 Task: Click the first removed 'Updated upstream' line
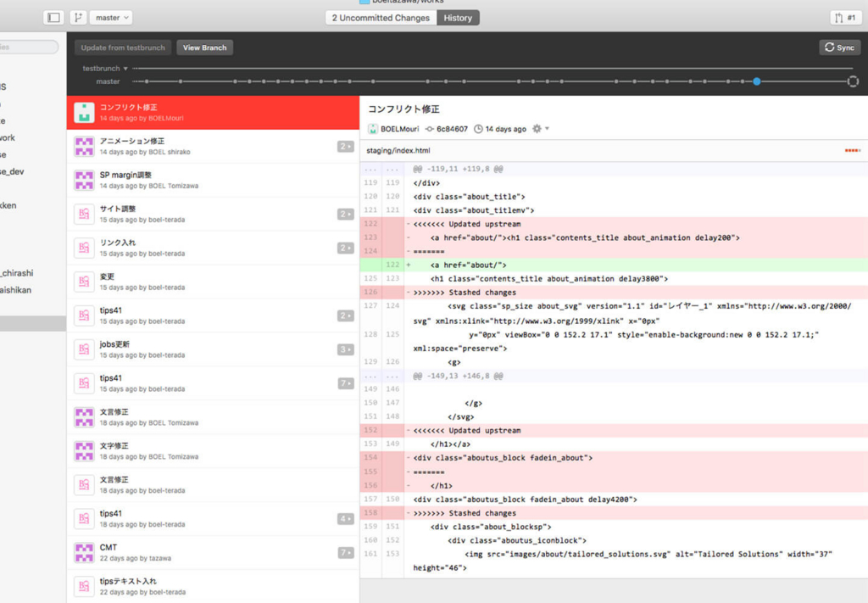point(614,224)
